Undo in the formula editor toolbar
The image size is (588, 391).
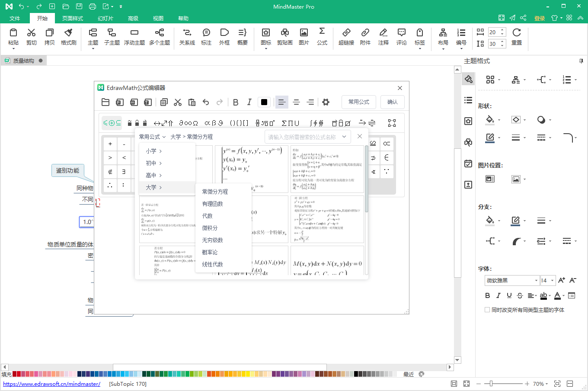(206, 102)
